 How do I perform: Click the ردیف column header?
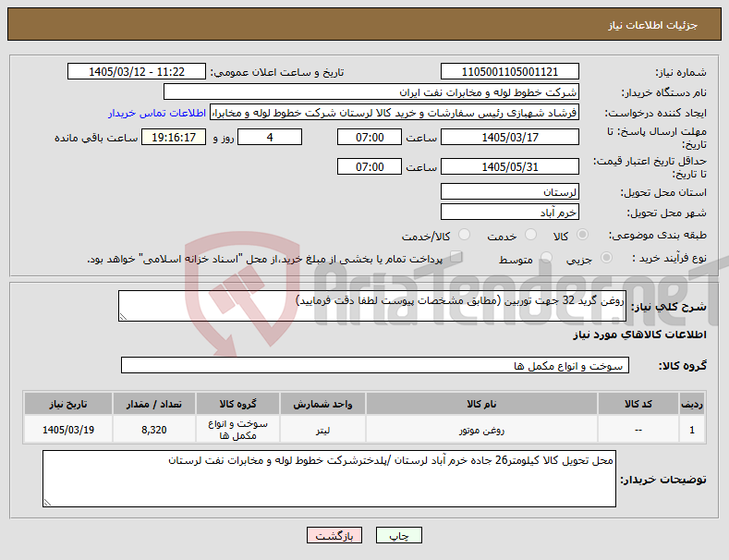point(692,404)
